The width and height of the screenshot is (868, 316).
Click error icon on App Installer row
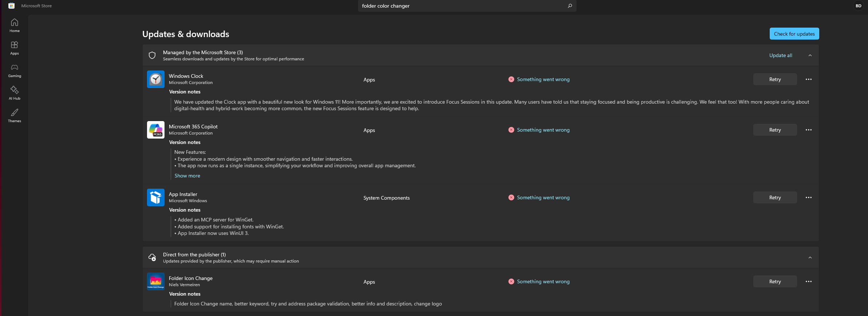coord(511,197)
